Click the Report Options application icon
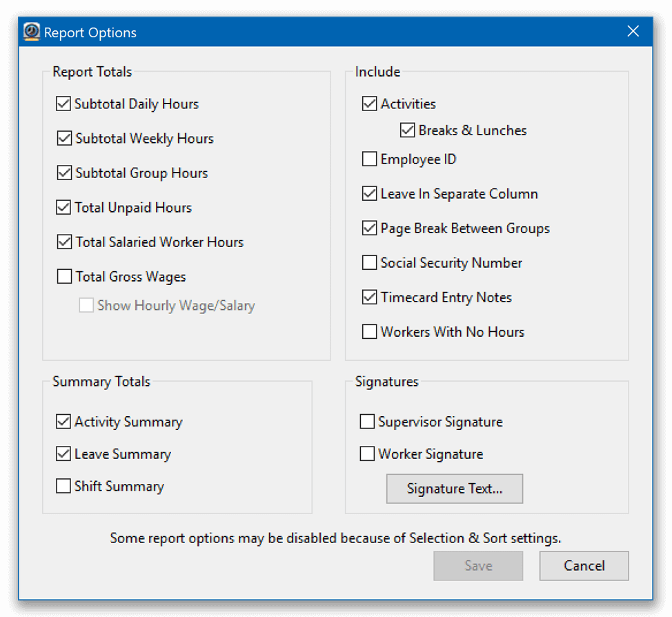Image resolution: width=672 pixels, height=617 pixels. point(30,31)
